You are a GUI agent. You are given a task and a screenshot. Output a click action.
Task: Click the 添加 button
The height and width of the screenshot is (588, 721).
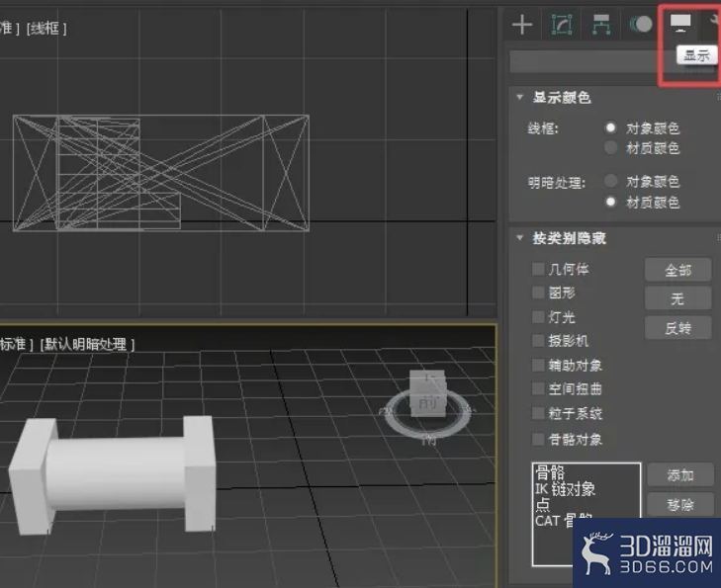(680, 475)
